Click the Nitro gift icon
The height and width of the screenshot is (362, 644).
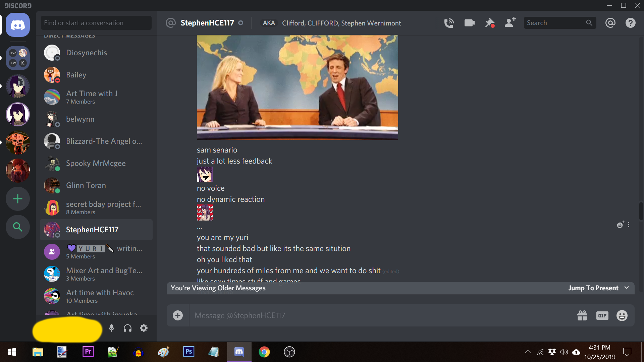click(582, 315)
